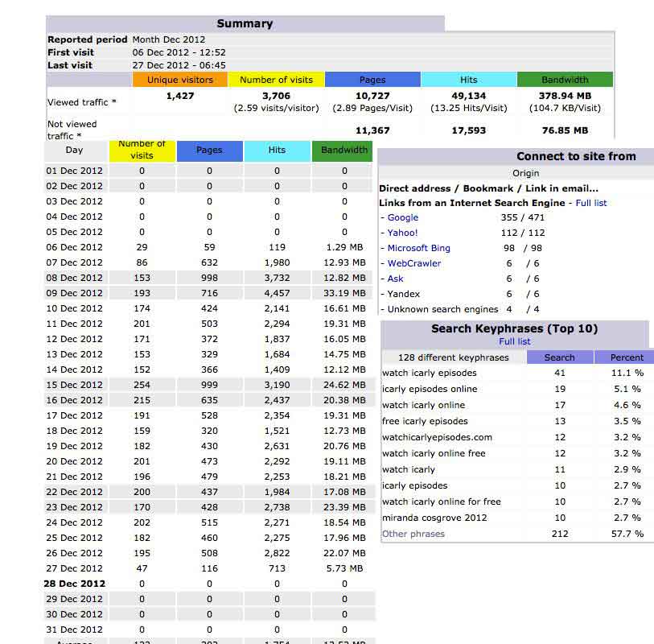
Task: Click bandwidth value 33.19 MB
Action: coord(344,293)
